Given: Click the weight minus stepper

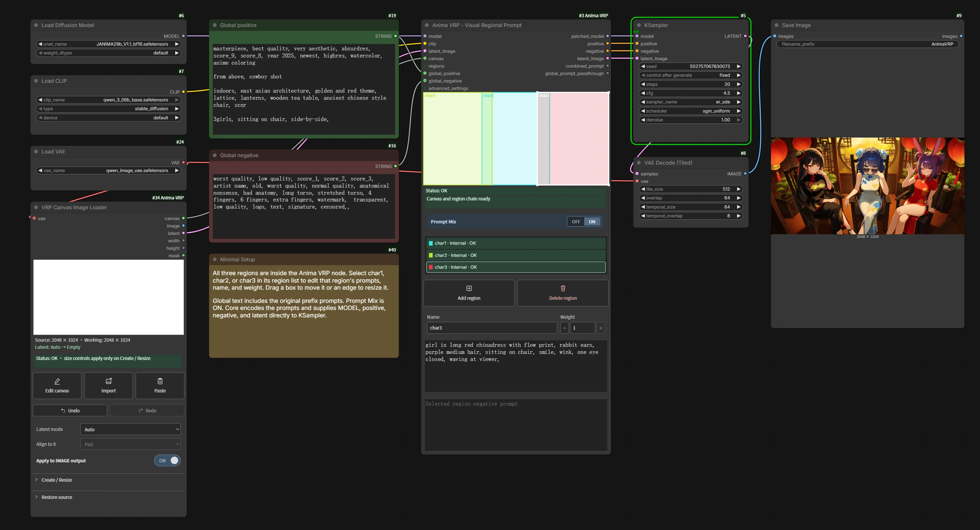Looking at the screenshot, I should pos(565,328).
